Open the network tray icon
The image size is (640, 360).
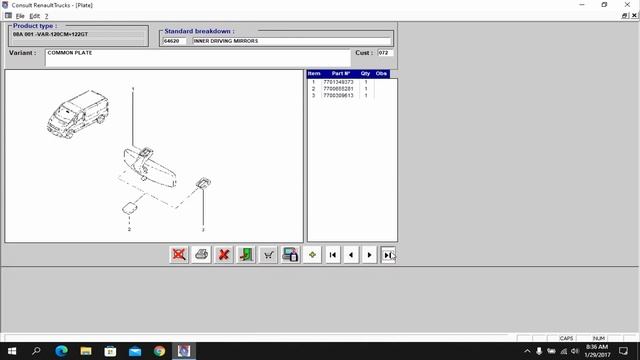564,351
